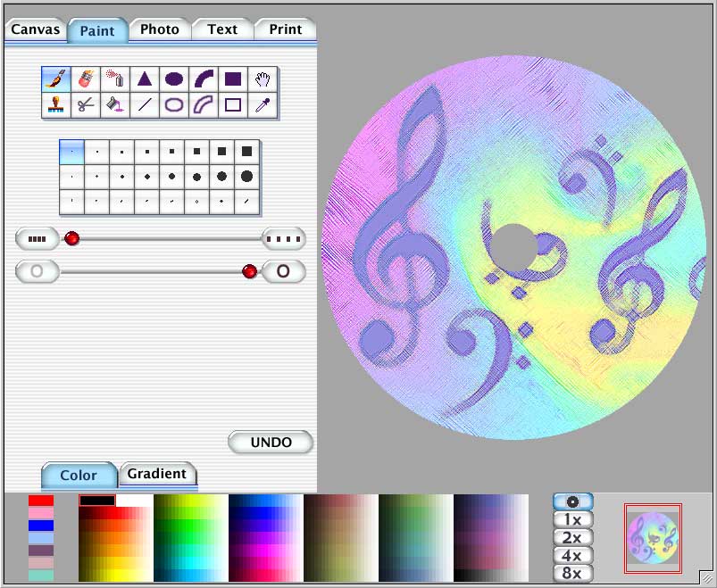Screen dimensions: 717x588
Task: Select the fit-to-disc zoom button
Action: click(x=573, y=501)
